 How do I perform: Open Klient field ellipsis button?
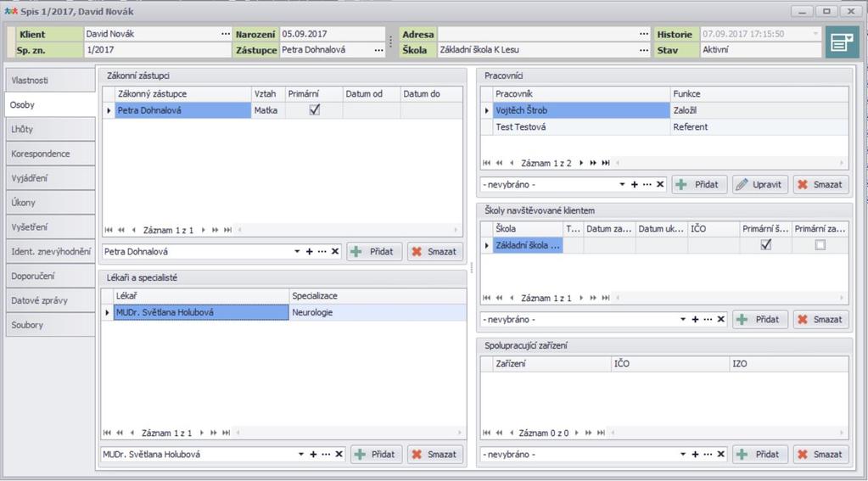(x=226, y=34)
